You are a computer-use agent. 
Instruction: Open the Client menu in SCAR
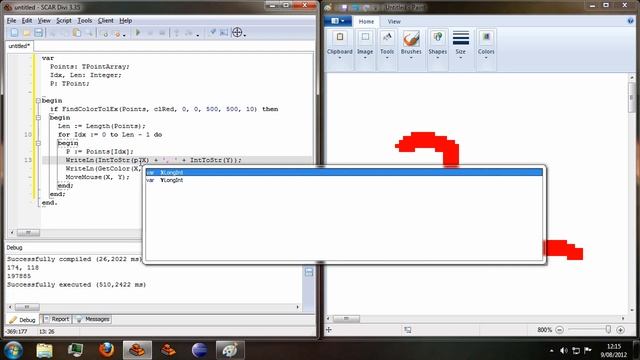[x=106, y=20]
